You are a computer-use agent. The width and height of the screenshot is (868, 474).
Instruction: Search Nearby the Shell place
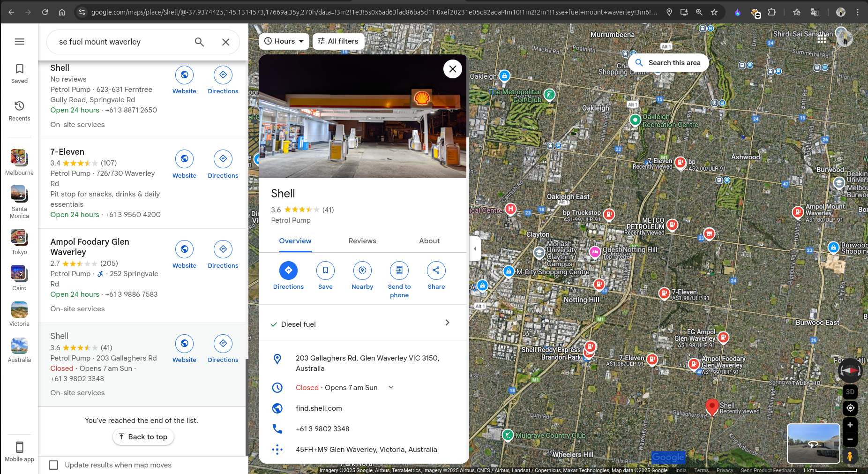click(x=362, y=276)
